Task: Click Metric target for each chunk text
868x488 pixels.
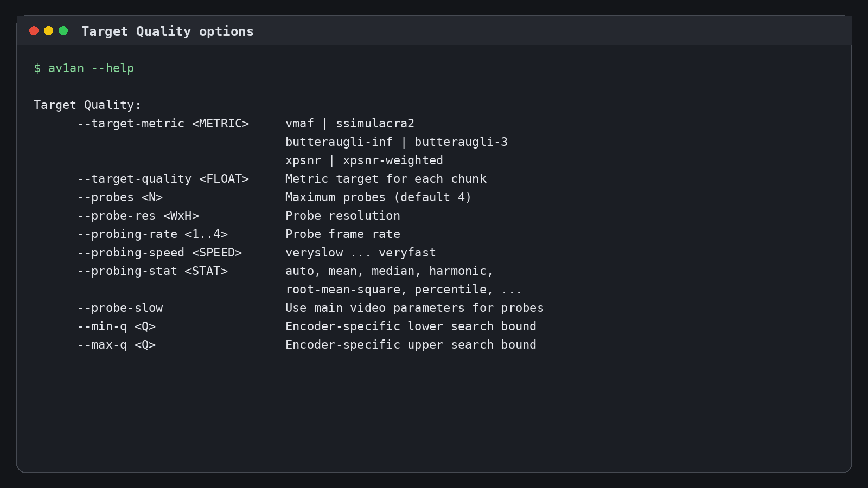Action: pos(386,179)
